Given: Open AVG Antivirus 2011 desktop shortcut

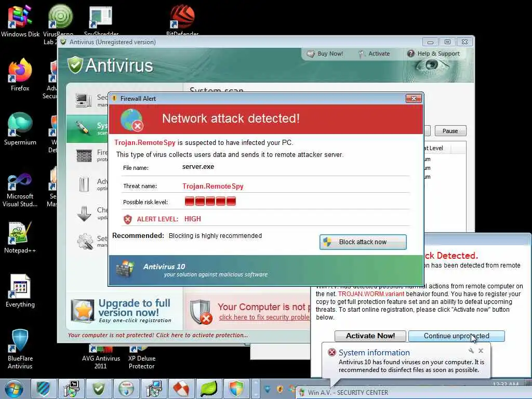Looking at the screenshot, I should click(x=101, y=358).
